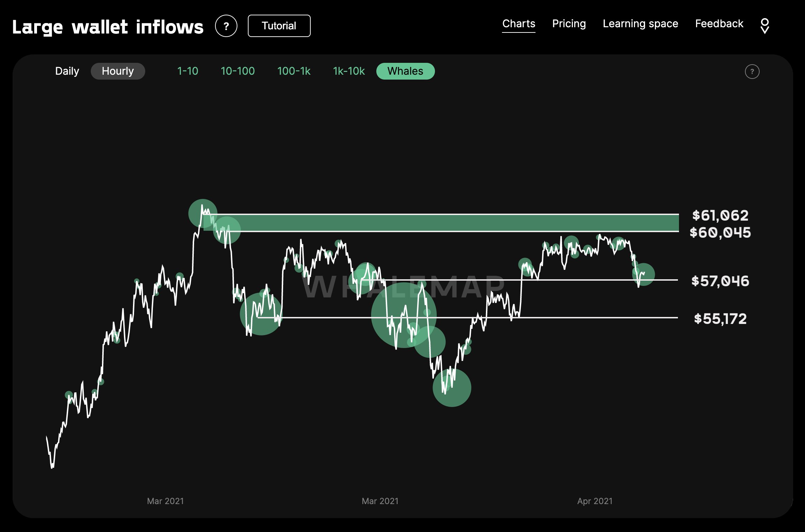Viewport: 805px width, 532px height.
Task: Open the Feedback link
Action: 719,24
